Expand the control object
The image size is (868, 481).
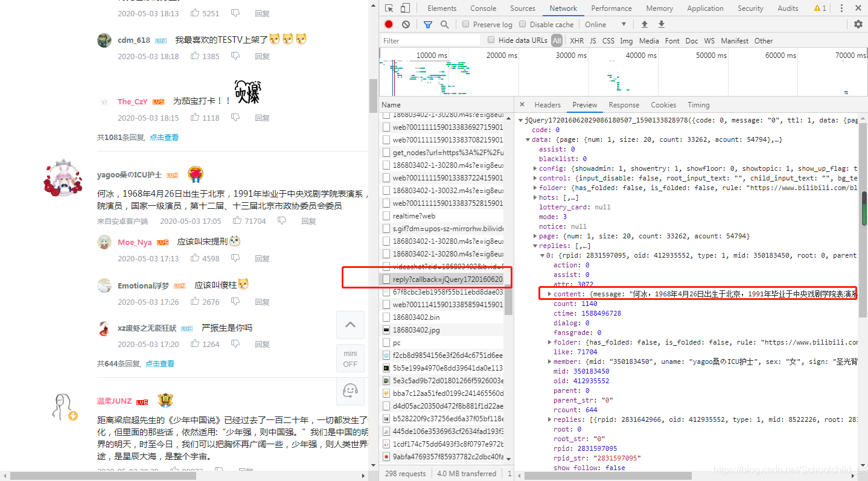click(x=535, y=178)
